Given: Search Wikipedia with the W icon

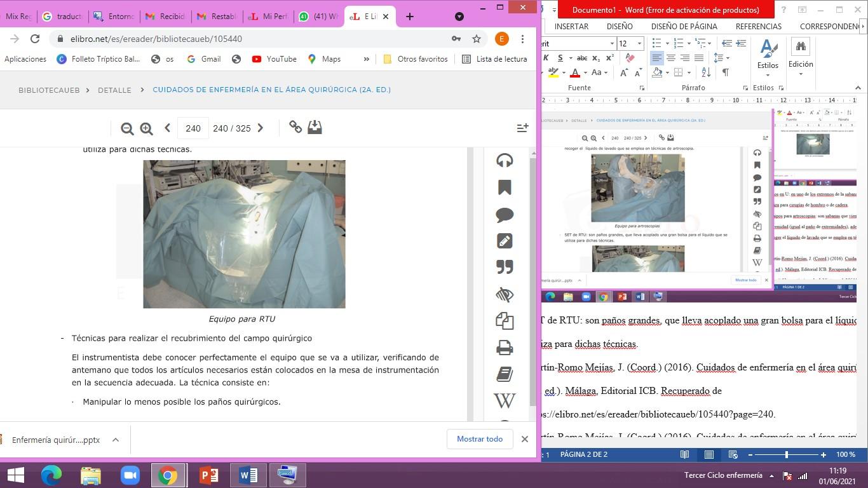Looking at the screenshot, I should [x=505, y=401].
